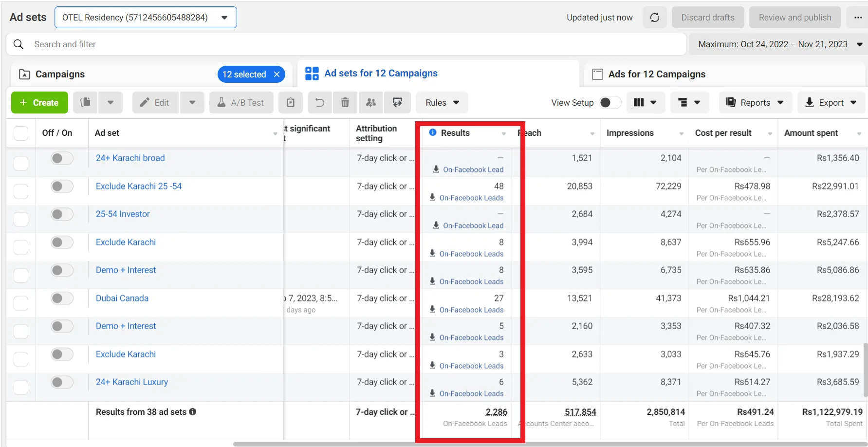Screen dimensions: 868x447
Task: Select all ad sets with header checkbox
Action: pyautogui.click(x=21, y=133)
